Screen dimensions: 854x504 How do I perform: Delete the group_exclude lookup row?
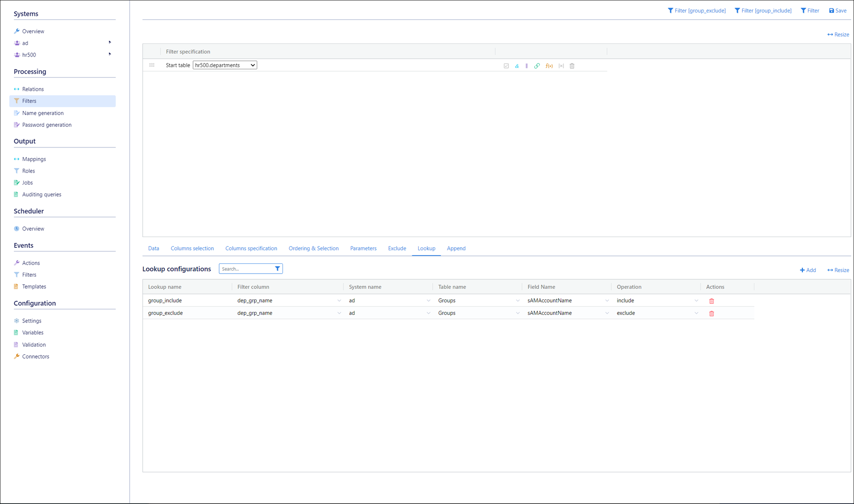pyautogui.click(x=712, y=314)
